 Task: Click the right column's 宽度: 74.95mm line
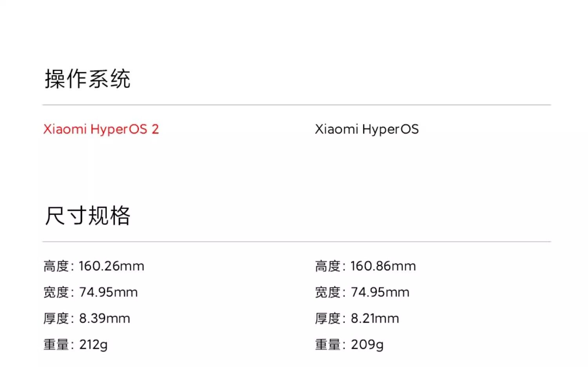[362, 292]
